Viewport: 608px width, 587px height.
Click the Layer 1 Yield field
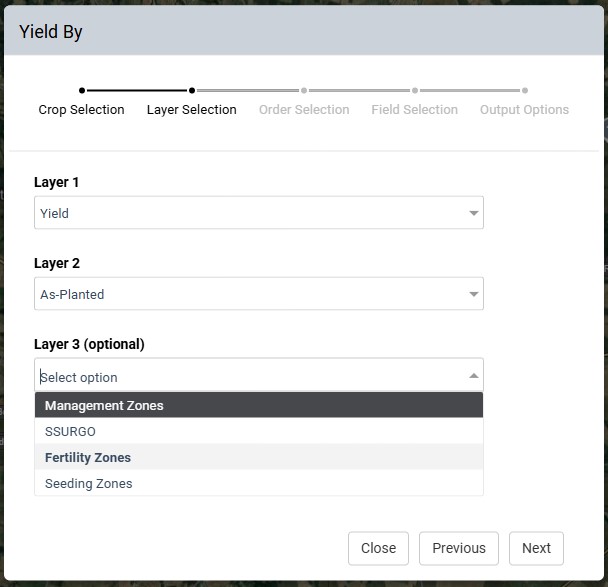pyautogui.click(x=259, y=212)
